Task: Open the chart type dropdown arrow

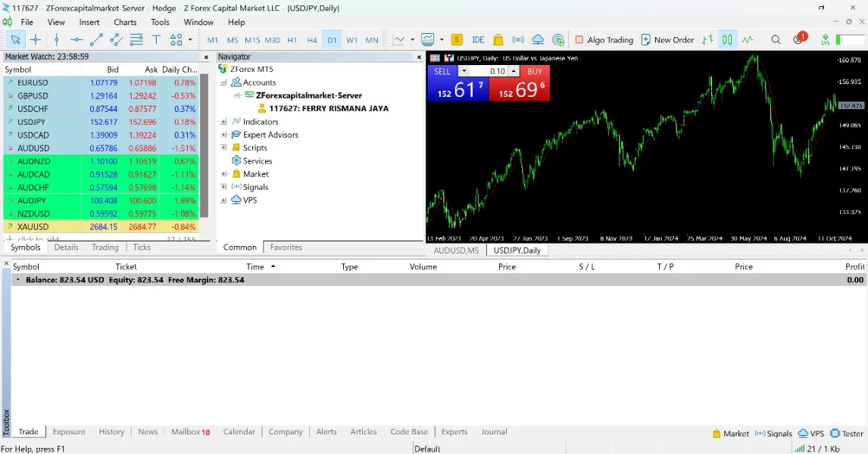Action: click(x=412, y=40)
